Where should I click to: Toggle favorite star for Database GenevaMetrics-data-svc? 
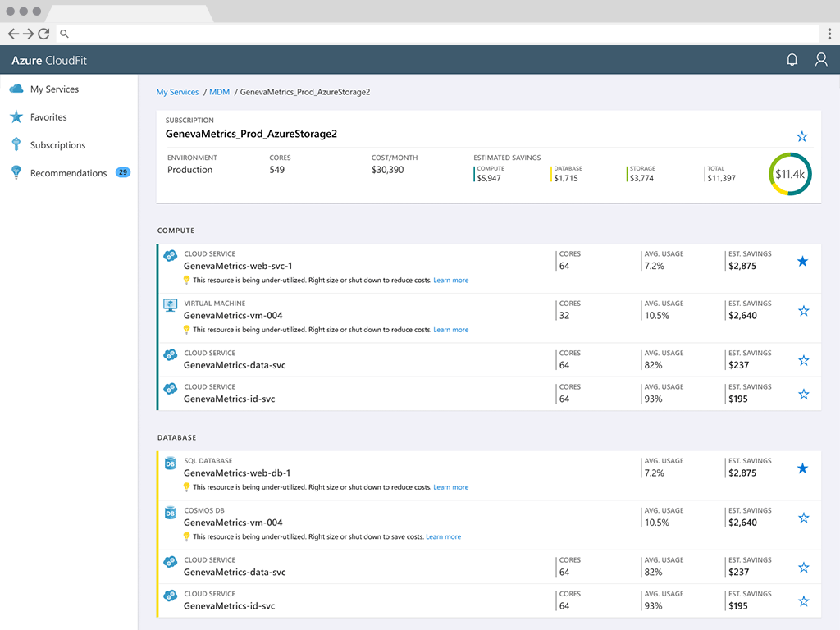pos(804,568)
